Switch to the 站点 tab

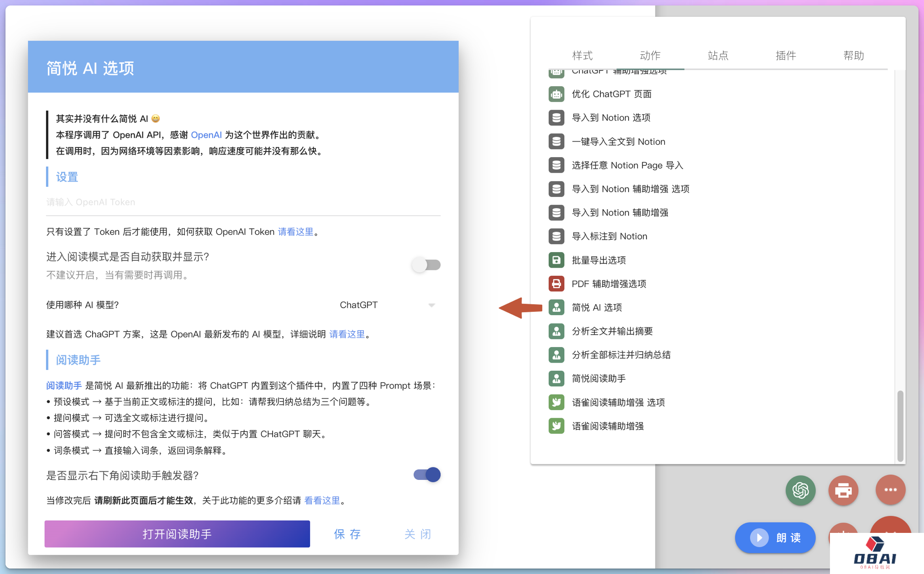[x=718, y=56]
